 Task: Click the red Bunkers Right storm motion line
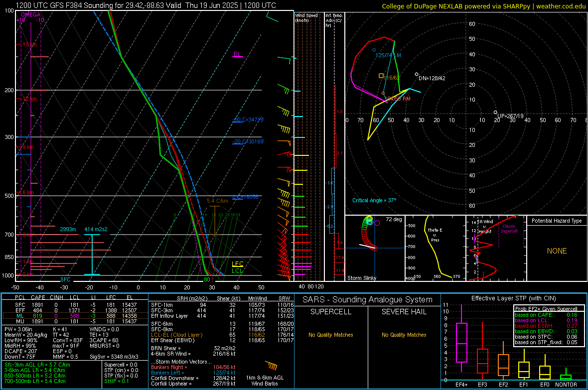pyautogui.click(x=193, y=367)
